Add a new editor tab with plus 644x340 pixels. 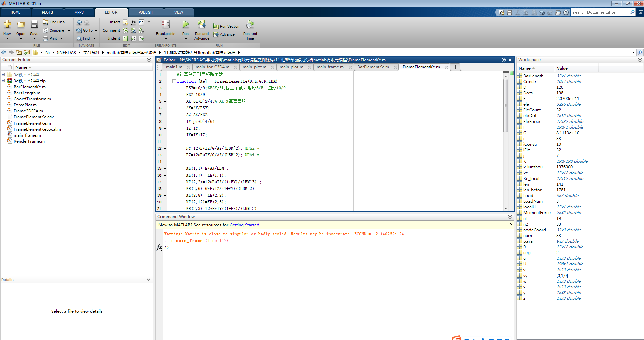pos(455,67)
